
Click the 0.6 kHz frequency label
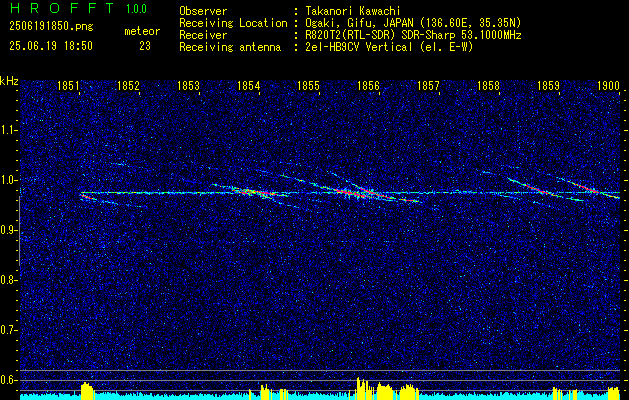coord(7,380)
